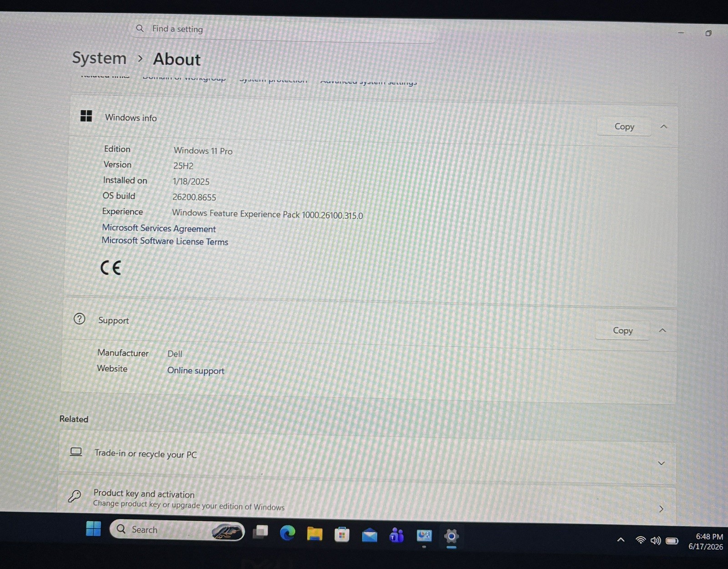Click the artwork icon in taskbar Search
The width and height of the screenshot is (728, 569).
(227, 531)
